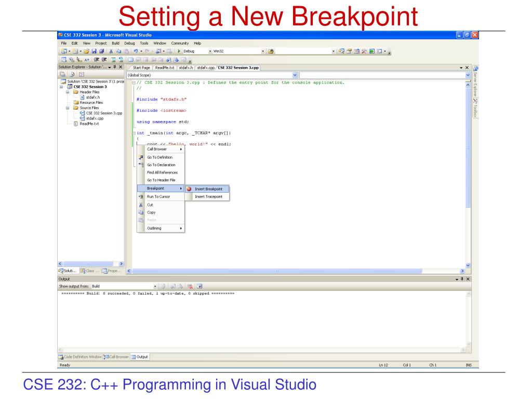Click the Cut scissors toolbar icon

point(111,51)
